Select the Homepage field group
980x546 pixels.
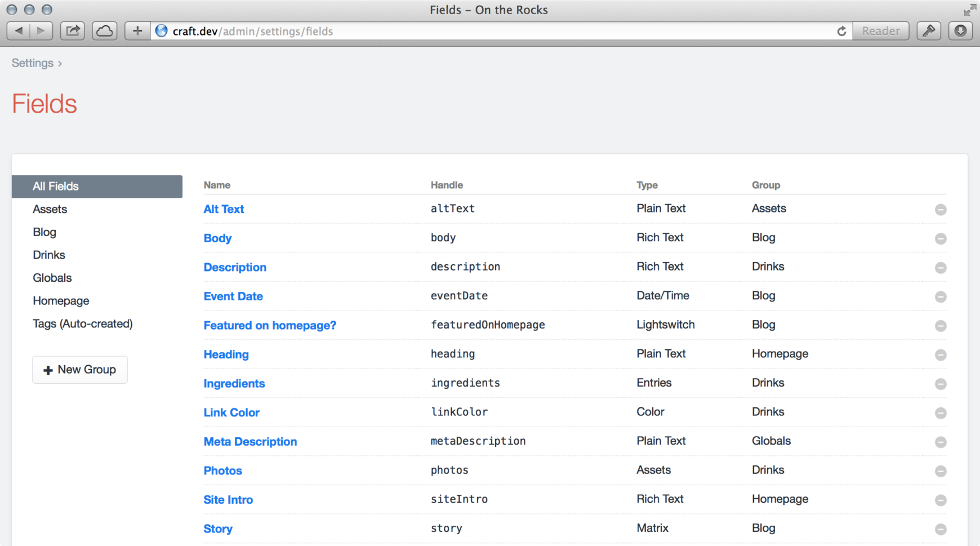click(x=61, y=301)
